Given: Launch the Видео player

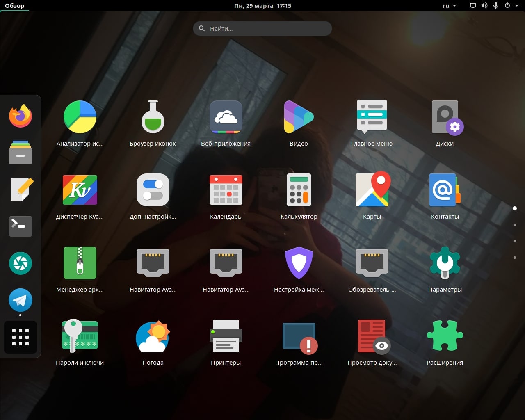Looking at the screenshot, I should coord(299,123).
